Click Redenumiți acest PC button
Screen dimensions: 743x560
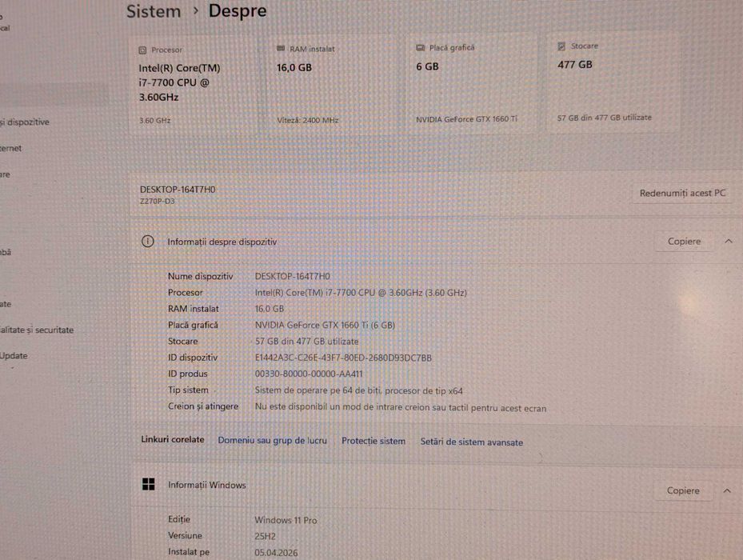(682, 193)
